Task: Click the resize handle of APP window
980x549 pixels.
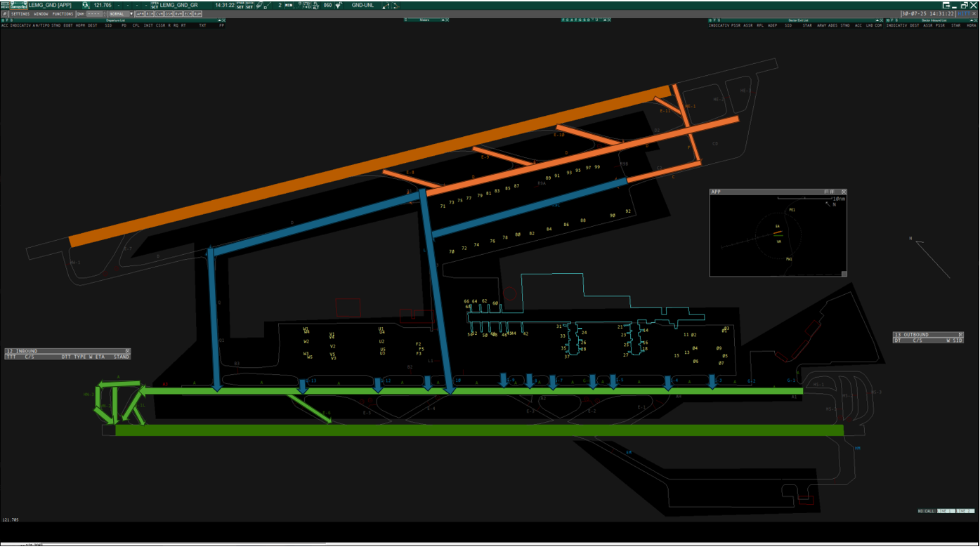Action: coord(844,274)
